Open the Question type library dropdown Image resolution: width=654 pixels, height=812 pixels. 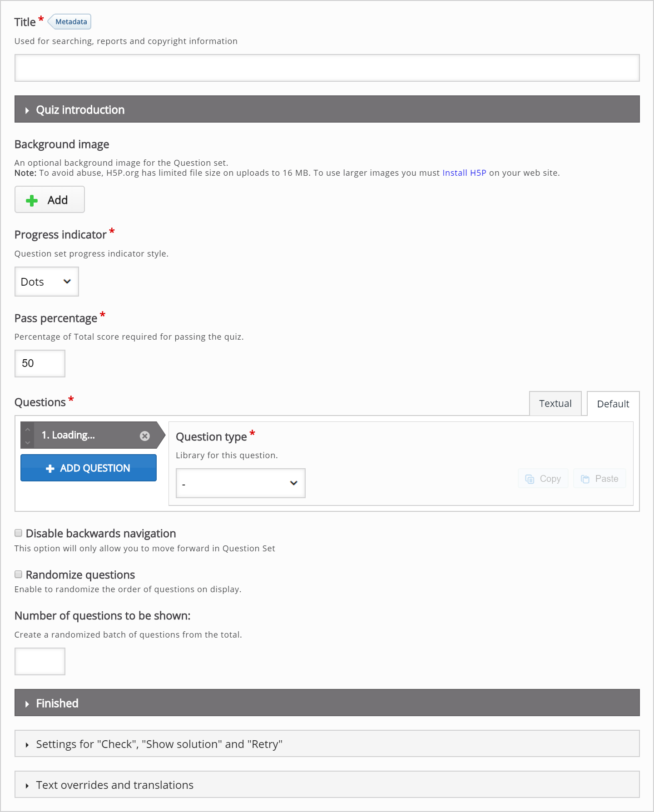(241, 483)
